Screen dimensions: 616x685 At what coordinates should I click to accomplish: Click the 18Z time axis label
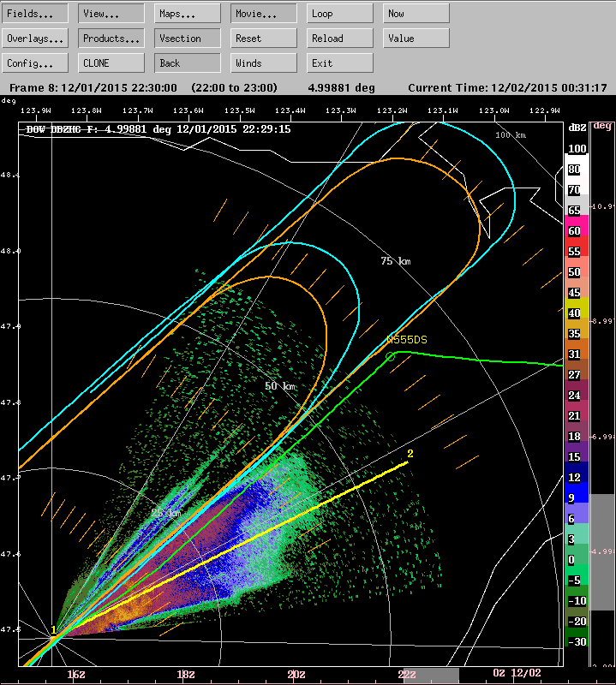186,675
